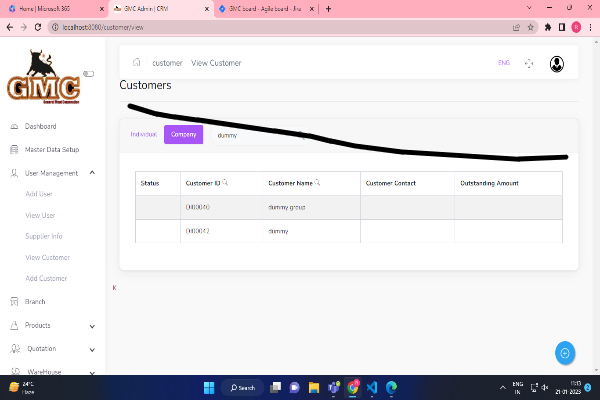The width and height of the screenshot is (600, 400).
Task: Collapse the User Management menu
Action: click(x=92, y=173)
